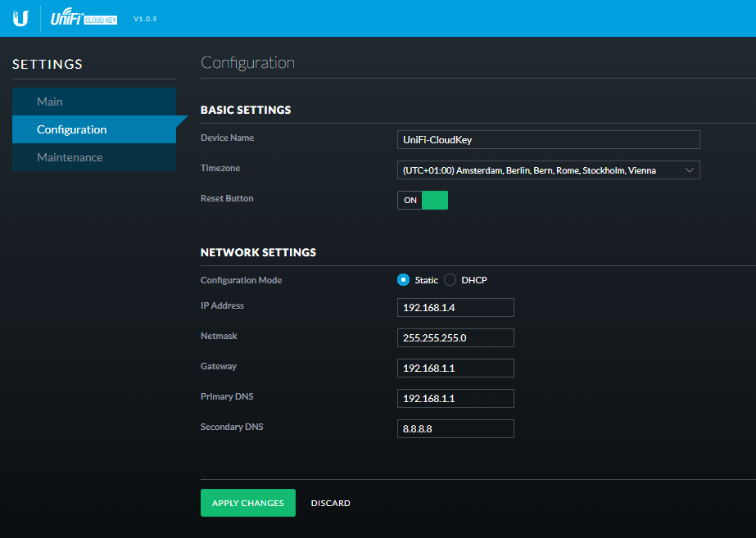This screenshot has height=538, width=756.
Task: Edit the Gateway address field
Action: 455,368
